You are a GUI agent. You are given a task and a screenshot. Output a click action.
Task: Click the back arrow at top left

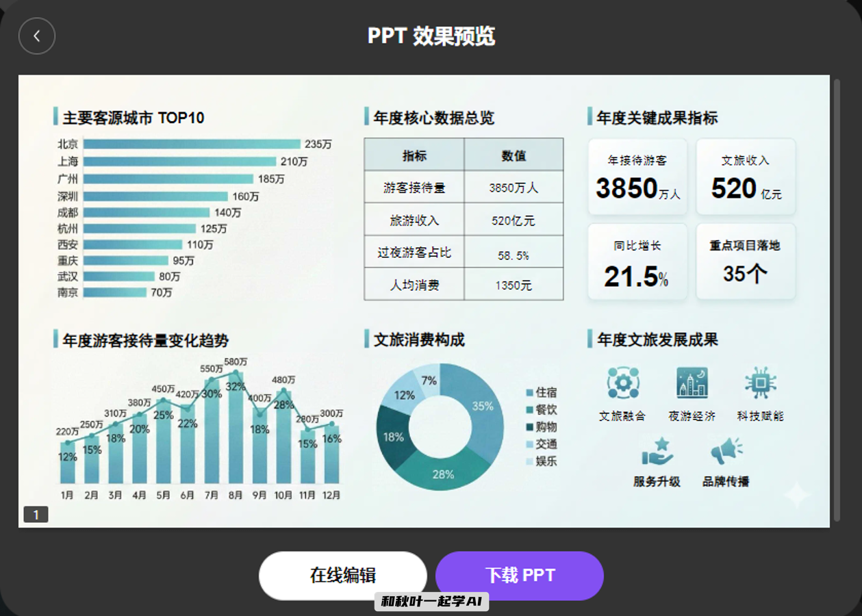click(37, 36)
